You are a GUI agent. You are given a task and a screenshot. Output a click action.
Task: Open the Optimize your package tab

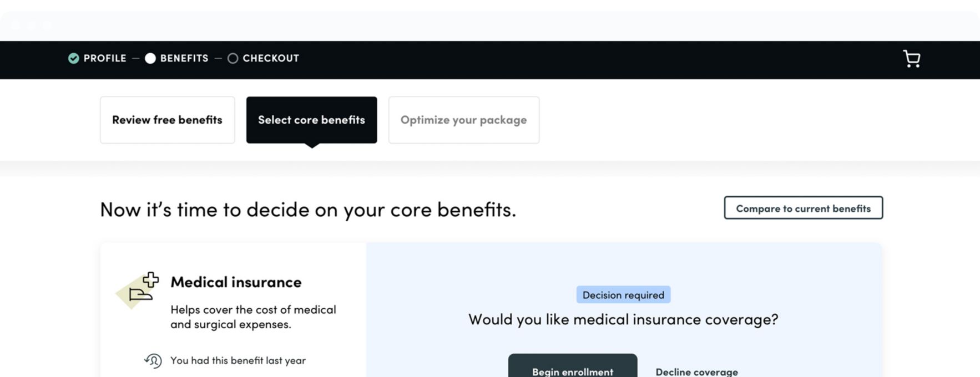(463, 120)
